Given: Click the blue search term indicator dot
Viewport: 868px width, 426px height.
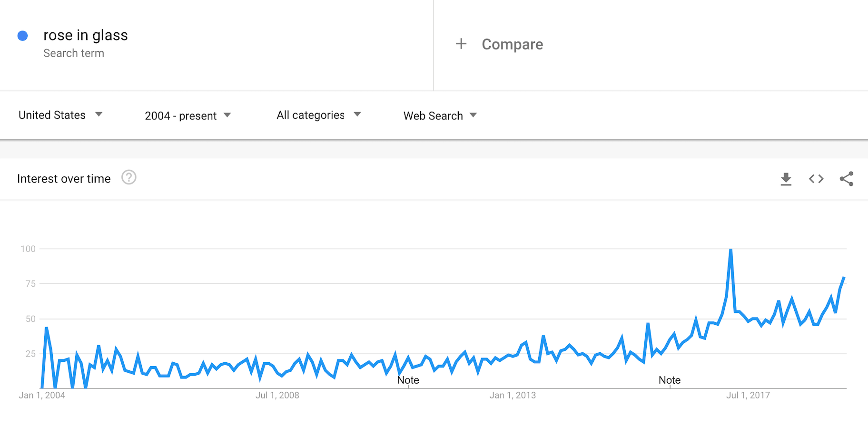Looking at the screenshot, I should pyautogui.click(x=22, y=35).
